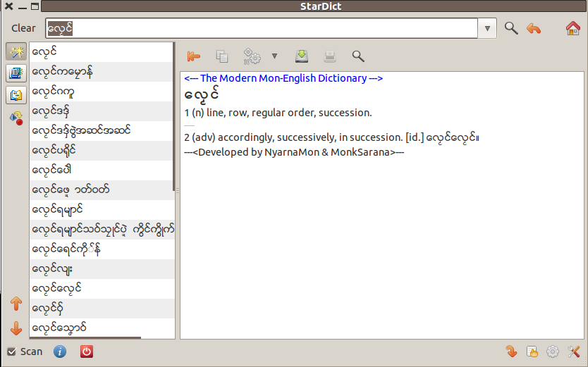
Task: Toggle the fuzzy query wand button
Action: (x=16, y=51)
